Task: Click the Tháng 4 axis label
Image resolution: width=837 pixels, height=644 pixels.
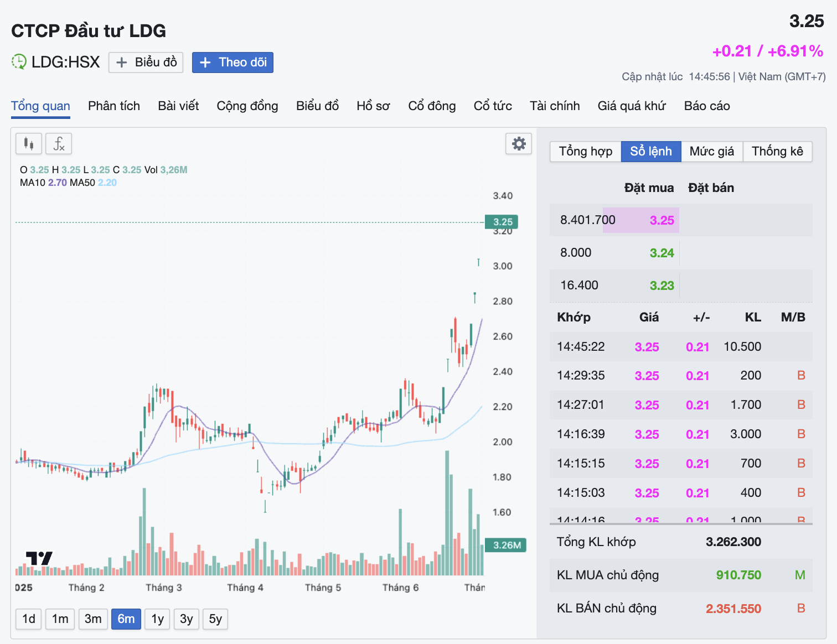Action: click(245, 588)
